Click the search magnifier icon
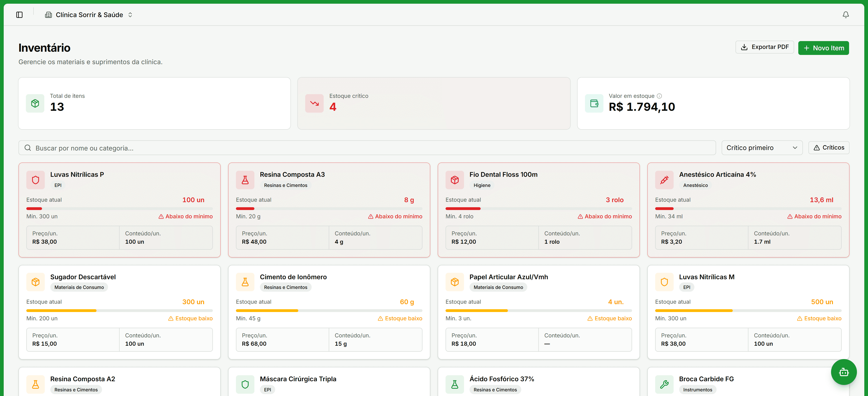 (x=28, y=148)
